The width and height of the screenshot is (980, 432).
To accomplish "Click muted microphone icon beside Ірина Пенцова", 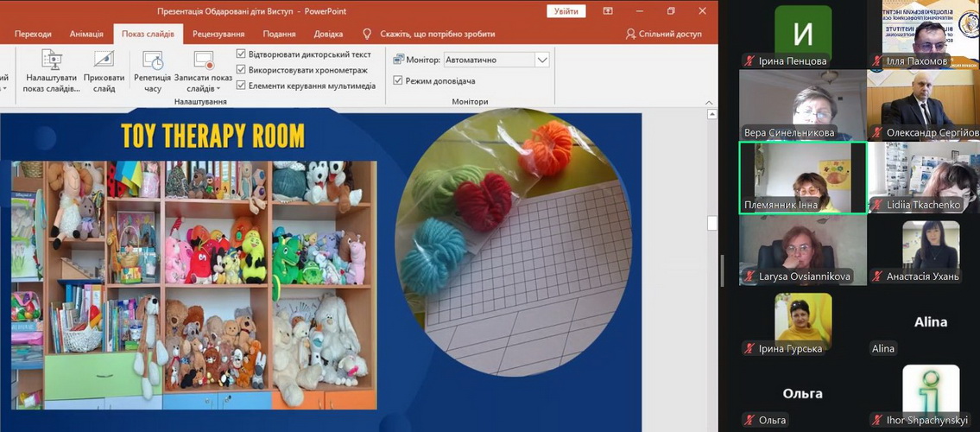I will 749,61.
